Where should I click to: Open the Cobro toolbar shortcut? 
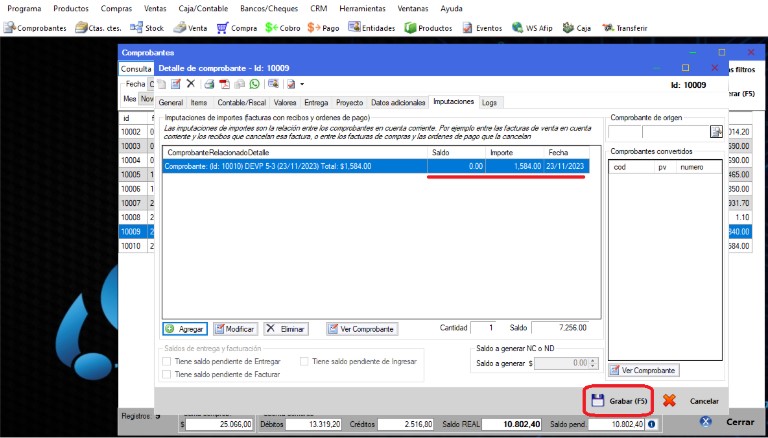coord(283,28)
